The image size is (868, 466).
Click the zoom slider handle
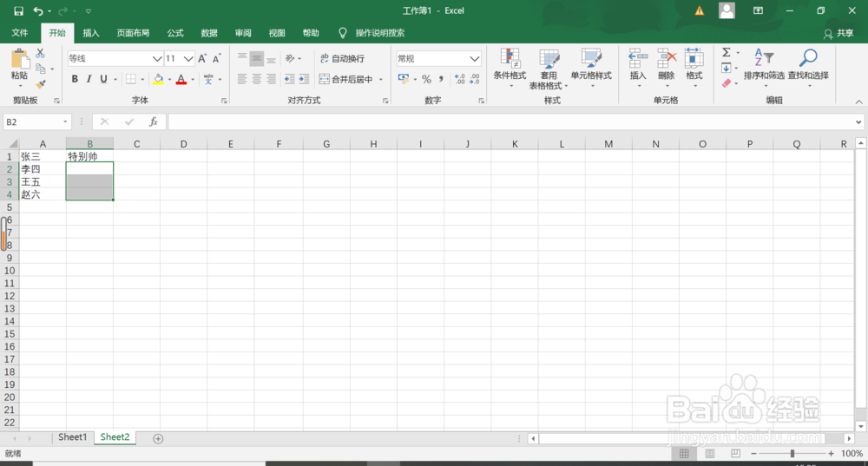coord(792,453)
